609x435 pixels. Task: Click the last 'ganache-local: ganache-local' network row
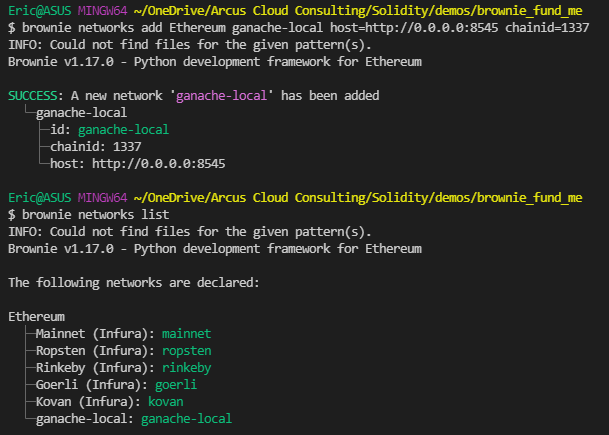[134, 419]
